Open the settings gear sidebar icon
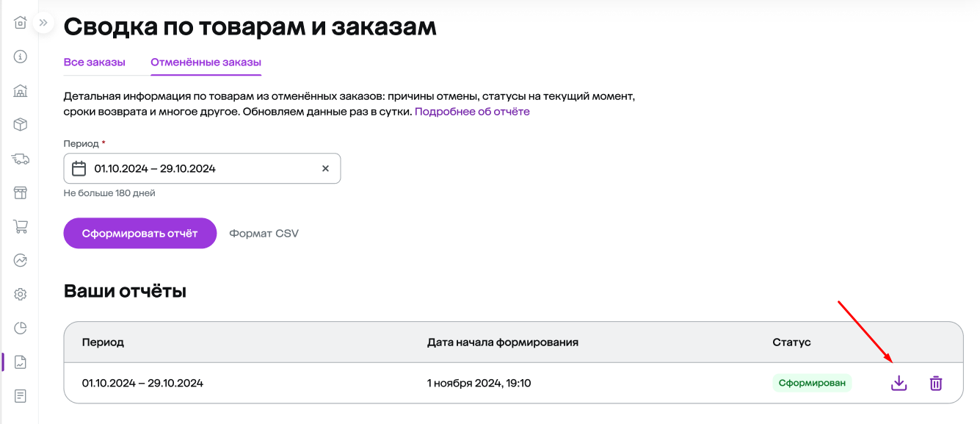Image resolution: width=980 pixels, height=424 pixels. (21, 295)
